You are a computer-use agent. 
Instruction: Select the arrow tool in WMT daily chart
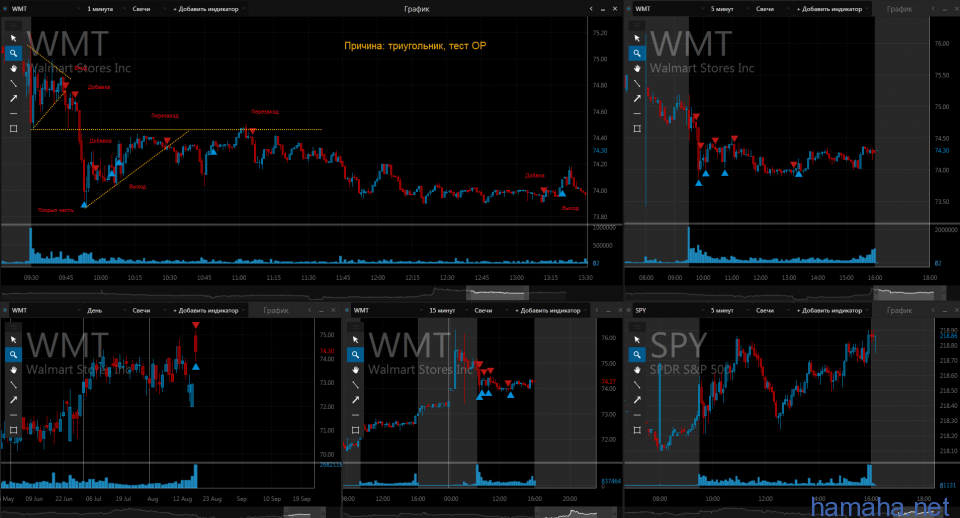pos(13,399)
